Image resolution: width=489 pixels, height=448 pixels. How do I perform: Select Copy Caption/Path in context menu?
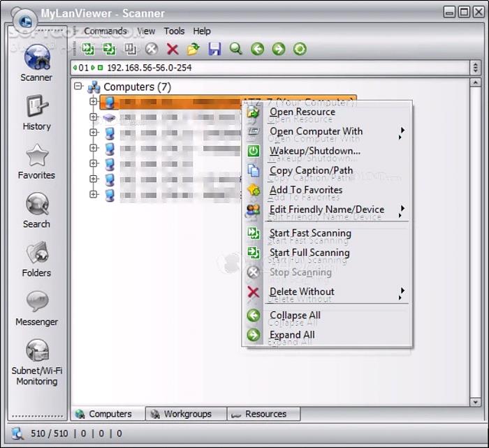pyautogui.click(x=327, y=170)
